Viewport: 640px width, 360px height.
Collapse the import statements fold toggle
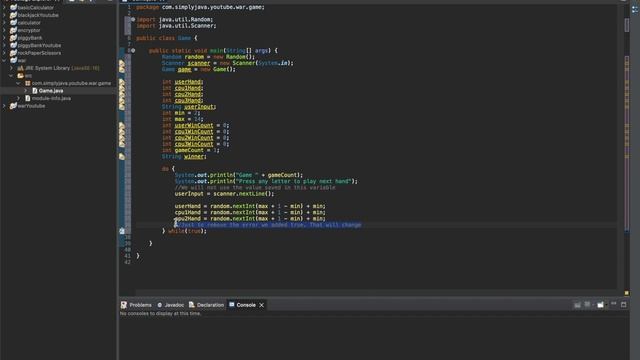click(133, 19)
